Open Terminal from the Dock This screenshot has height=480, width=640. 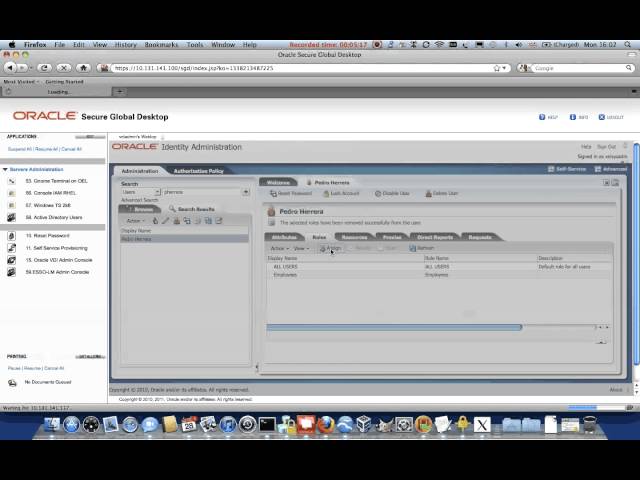pos(267,424)
